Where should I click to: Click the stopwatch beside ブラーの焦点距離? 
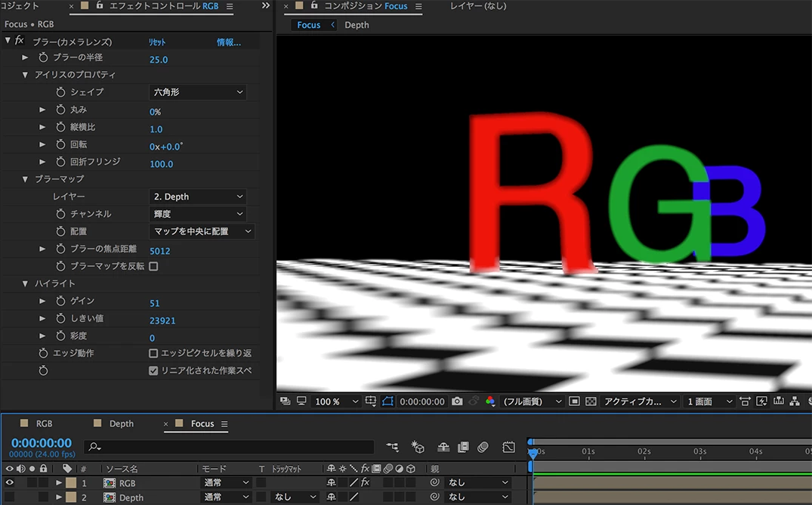coord(60,249)
